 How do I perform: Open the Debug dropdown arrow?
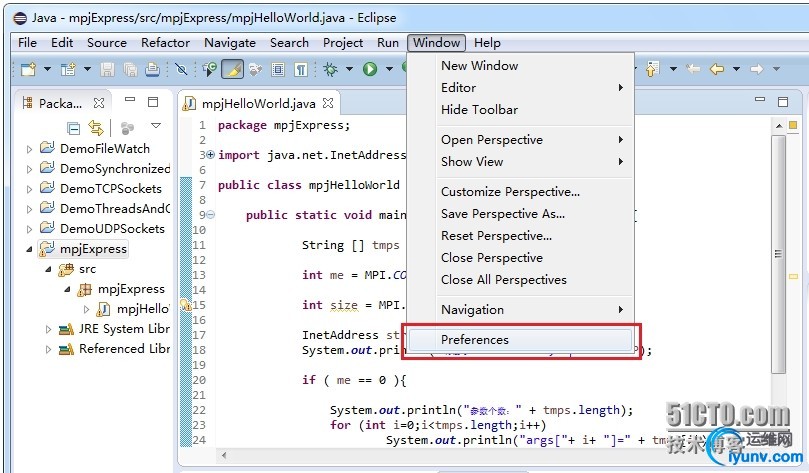(349, 69)
